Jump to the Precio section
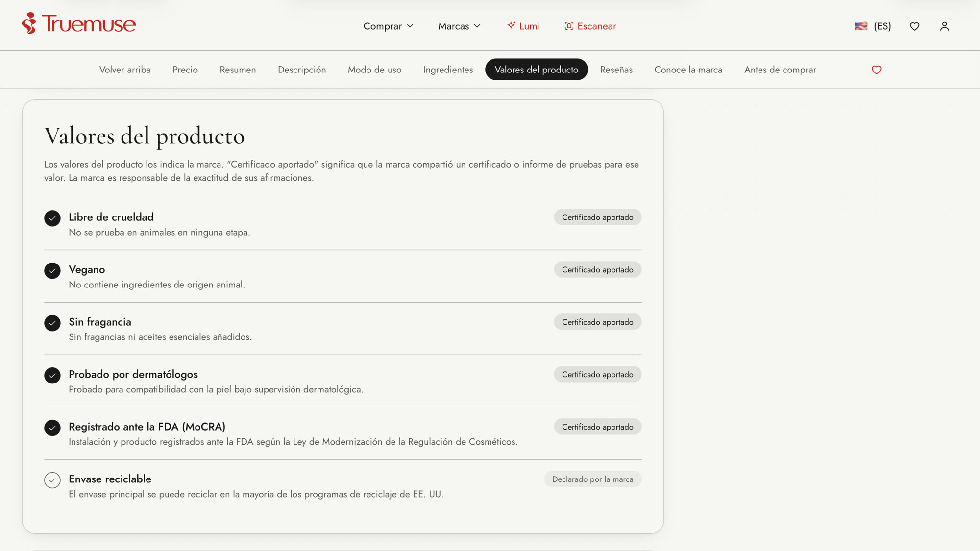 tap(185, 70)
